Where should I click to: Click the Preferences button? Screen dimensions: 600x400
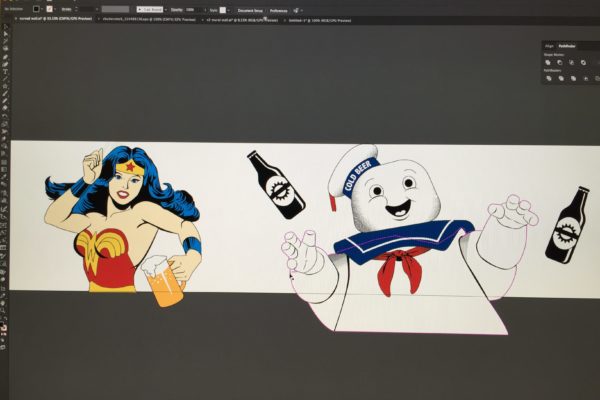279,10
